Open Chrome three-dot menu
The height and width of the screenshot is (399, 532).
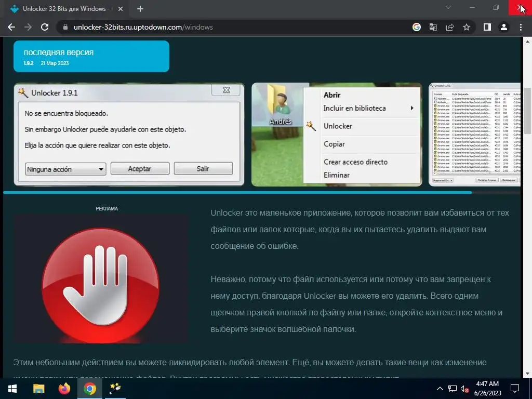point(521,27)
